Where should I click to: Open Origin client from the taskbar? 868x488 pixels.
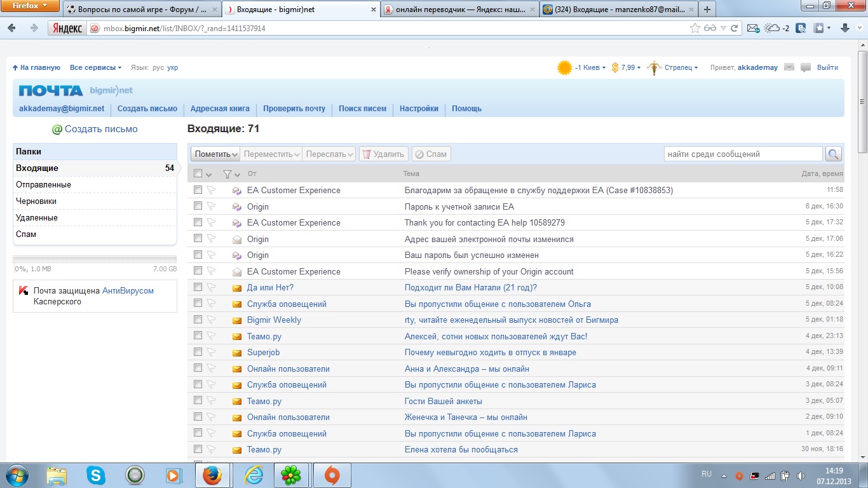click(332, 475)
